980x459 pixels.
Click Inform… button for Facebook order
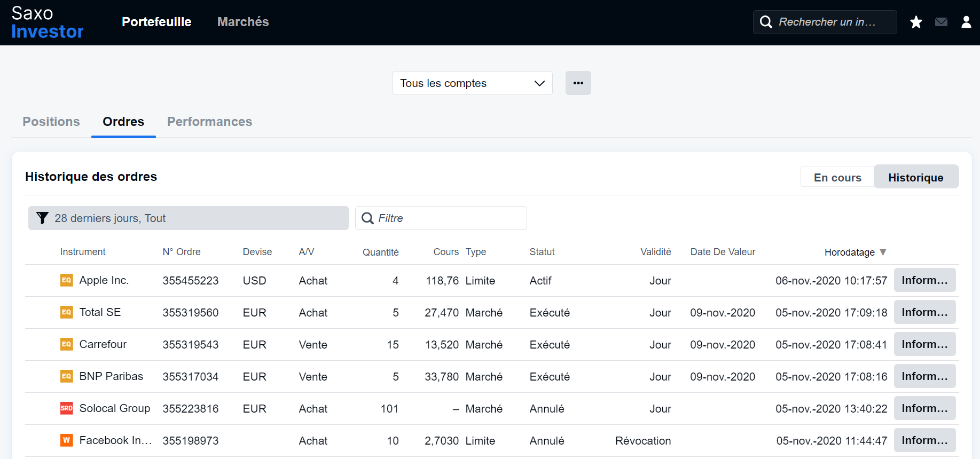point(925,440)
